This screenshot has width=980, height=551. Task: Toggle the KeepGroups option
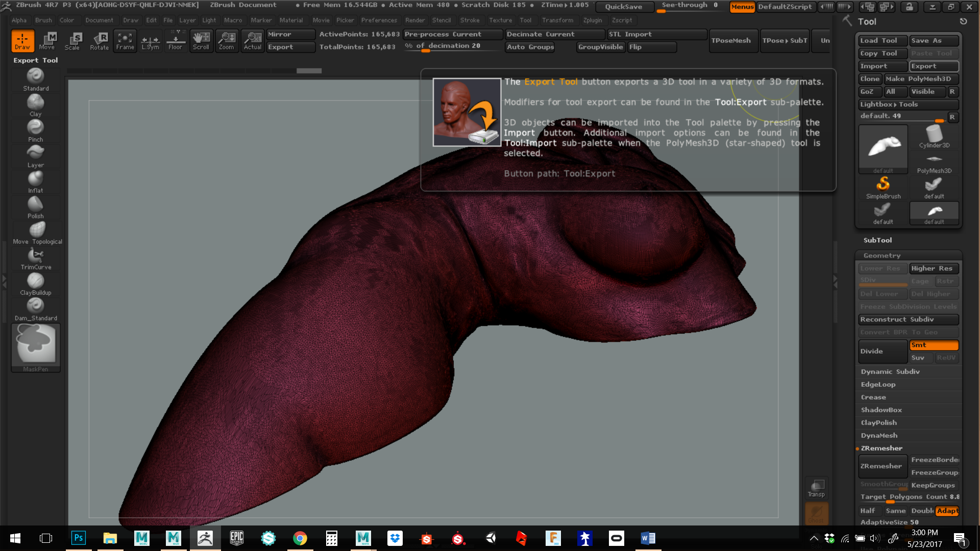coord(934,486)
